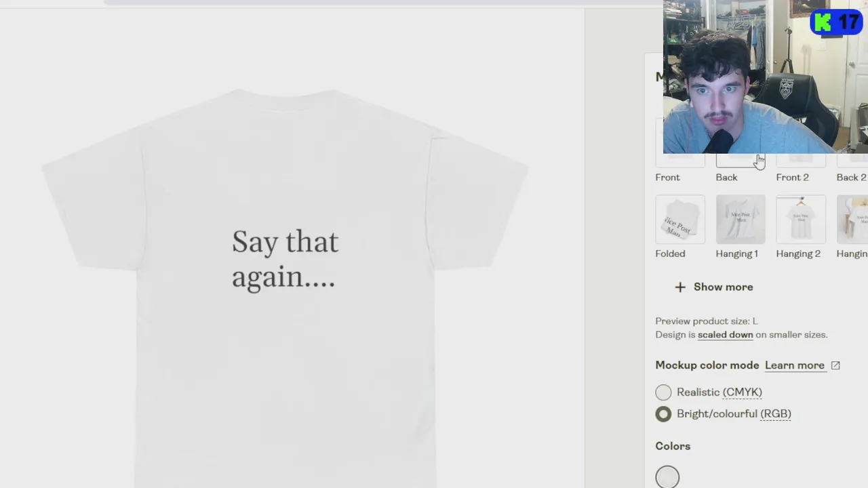Click the Back 2 mockup label
Viewport: 868px width, 488px height.
coord(852,178)
